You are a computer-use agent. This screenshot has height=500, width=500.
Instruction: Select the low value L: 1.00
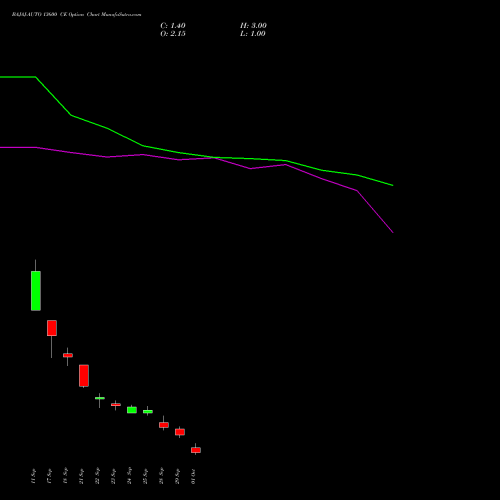pyautogui.click(x=252, y=34)
